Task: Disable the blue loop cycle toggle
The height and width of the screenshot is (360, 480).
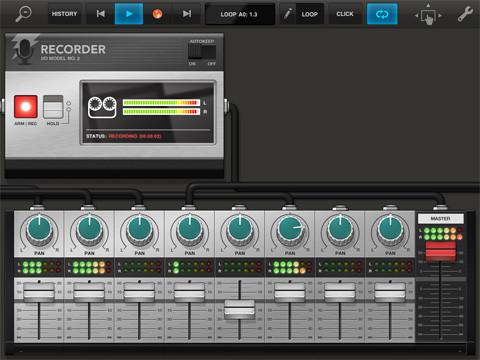Action: (382, 14)
